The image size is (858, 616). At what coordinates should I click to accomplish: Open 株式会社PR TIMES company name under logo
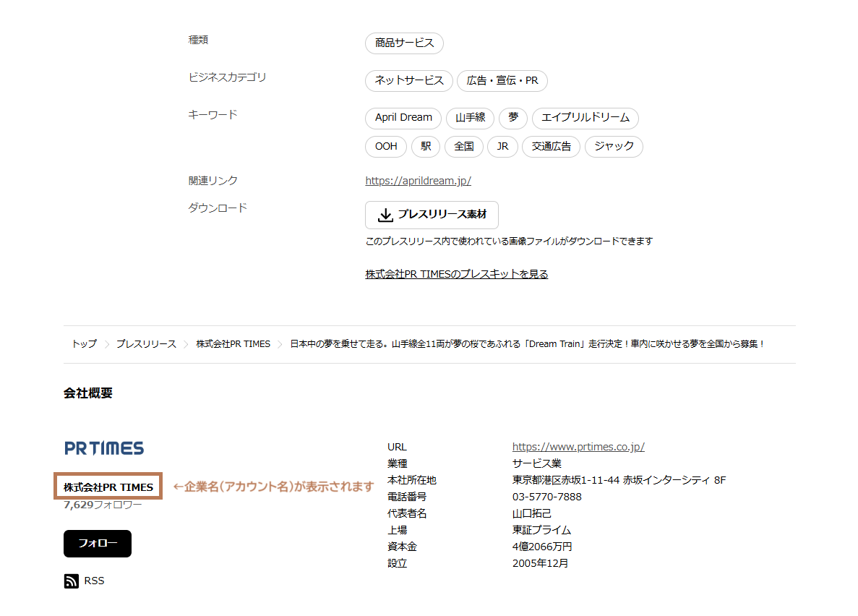pyautogui.click(x=108, y=487)
